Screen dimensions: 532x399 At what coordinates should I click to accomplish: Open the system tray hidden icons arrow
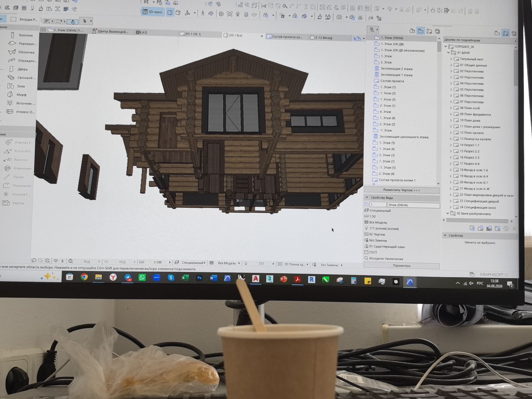tap(458, 283)
